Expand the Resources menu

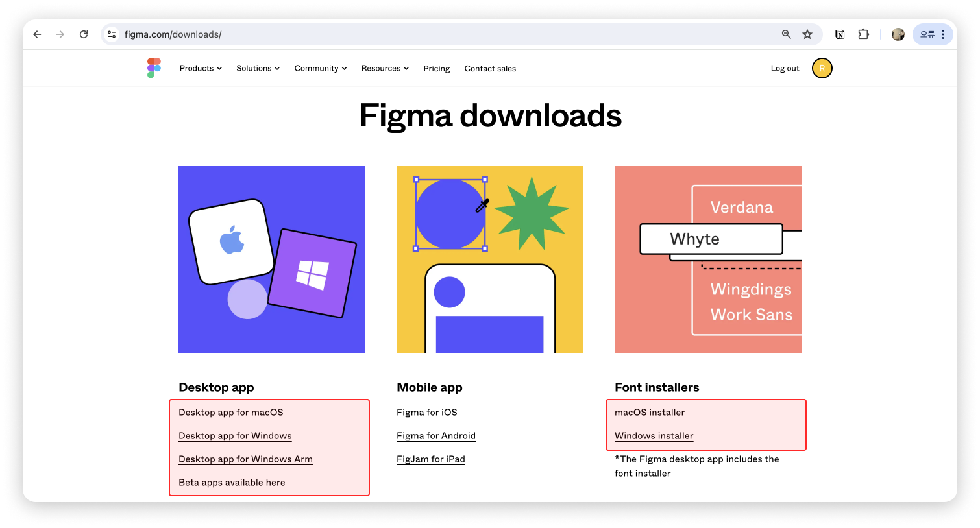pyautogui.click(x=385, y=68)
